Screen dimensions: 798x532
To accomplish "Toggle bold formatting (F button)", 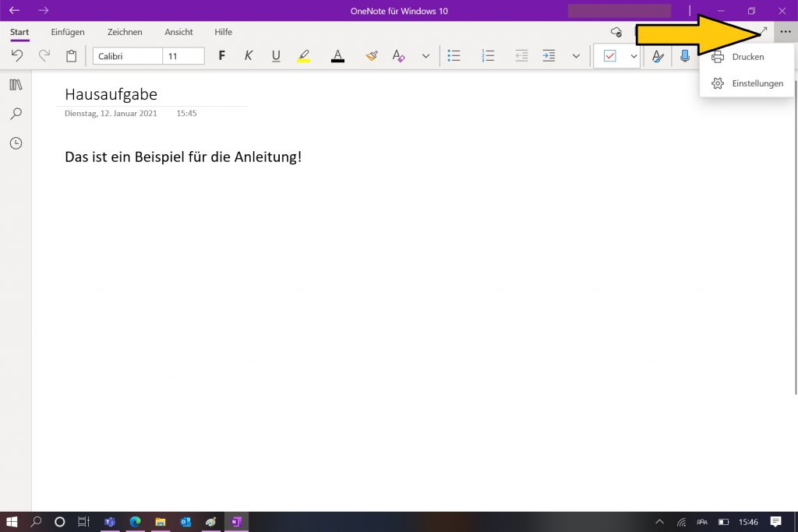I will coord(222,56).
